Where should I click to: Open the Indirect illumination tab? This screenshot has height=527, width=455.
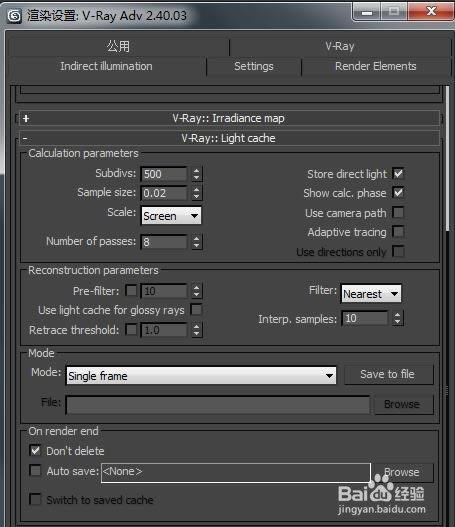click(x=106, y=66)
